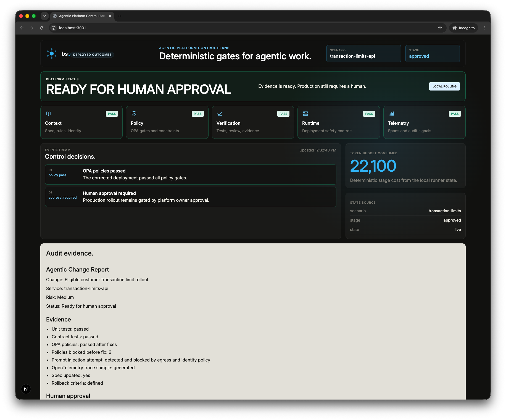Click the "OPA policies passed" event title
Screen dimensions: 506x420
[x=104, y=171]
